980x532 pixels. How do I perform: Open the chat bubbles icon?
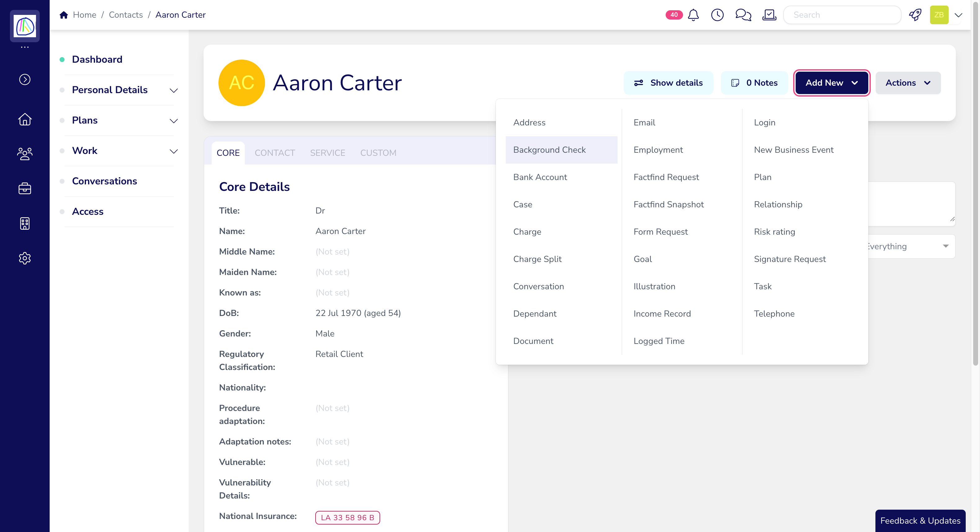point(743,15)
